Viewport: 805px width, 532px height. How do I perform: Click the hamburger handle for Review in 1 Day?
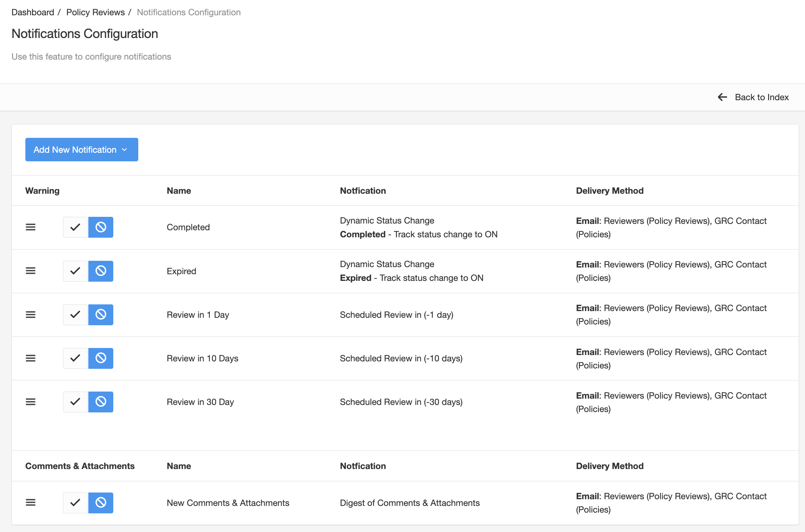click(31, 315)
